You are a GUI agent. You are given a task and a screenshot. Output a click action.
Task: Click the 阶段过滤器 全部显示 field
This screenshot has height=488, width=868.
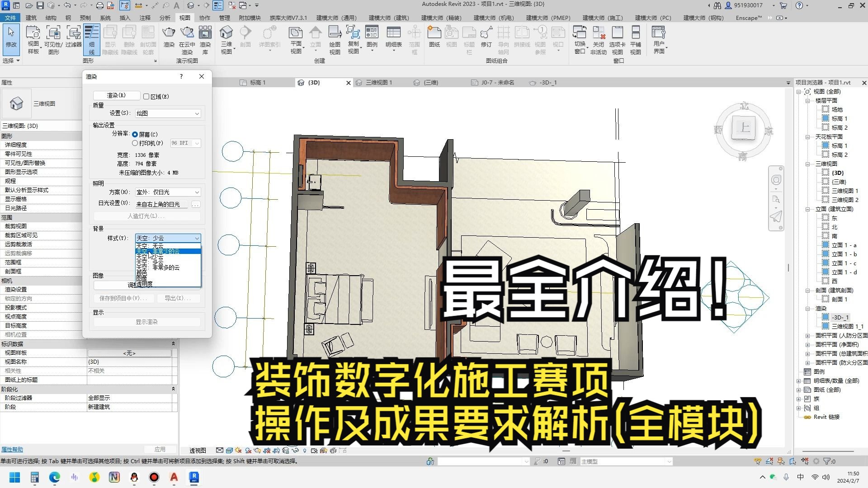(x=129, y=398)
